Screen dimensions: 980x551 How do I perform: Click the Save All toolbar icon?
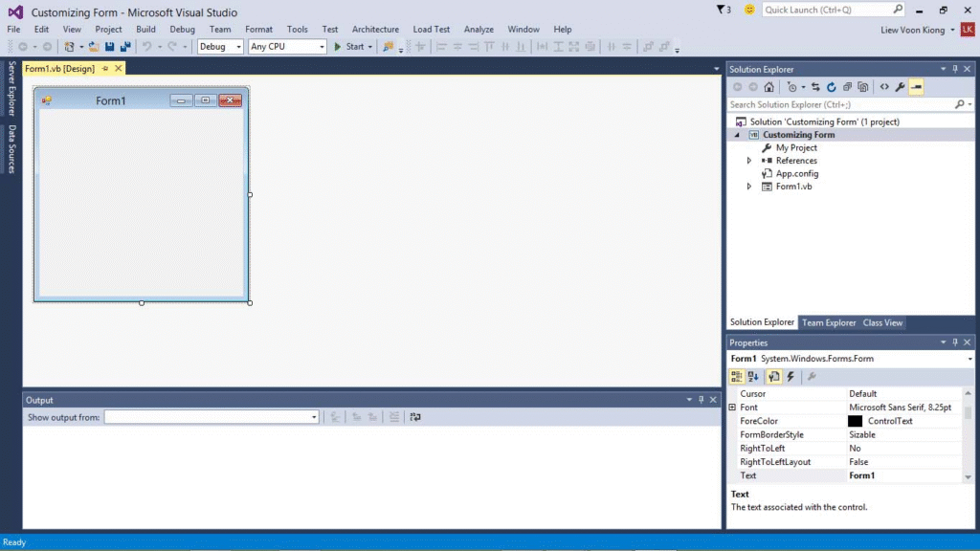(x=125, y=46)
